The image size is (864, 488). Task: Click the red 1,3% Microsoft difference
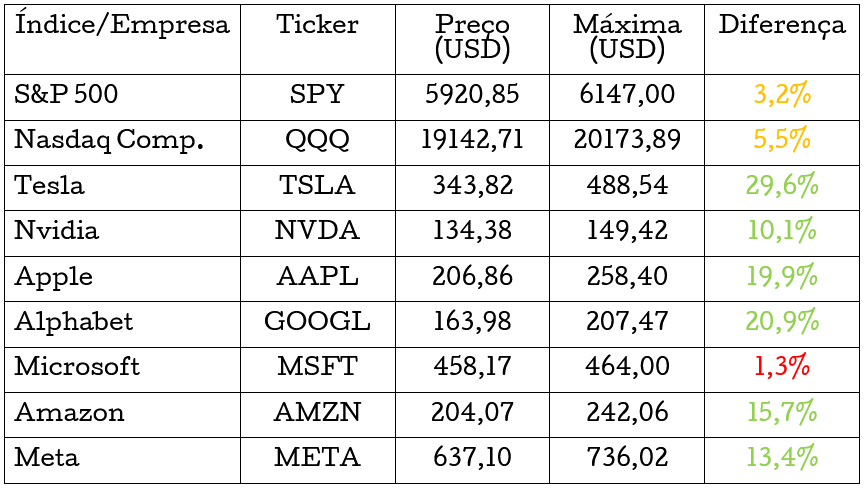[x=781, y=367]
